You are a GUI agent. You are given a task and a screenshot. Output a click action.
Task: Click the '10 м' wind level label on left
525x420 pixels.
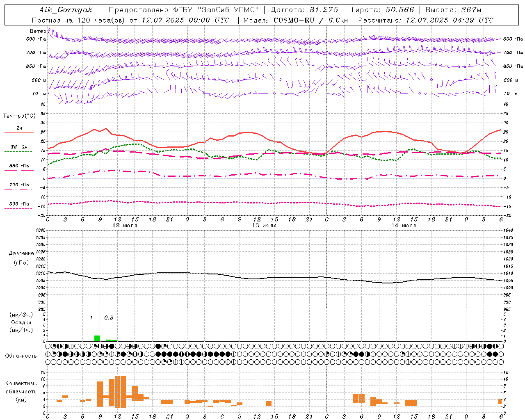pyautogui.click(x=39, y=94)
